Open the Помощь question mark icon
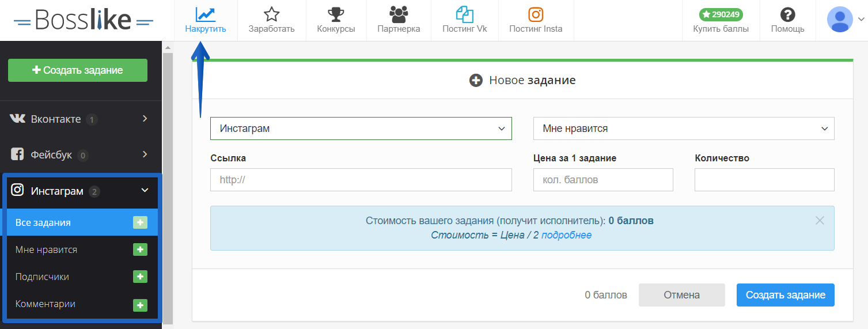 [x=787, y=14]
